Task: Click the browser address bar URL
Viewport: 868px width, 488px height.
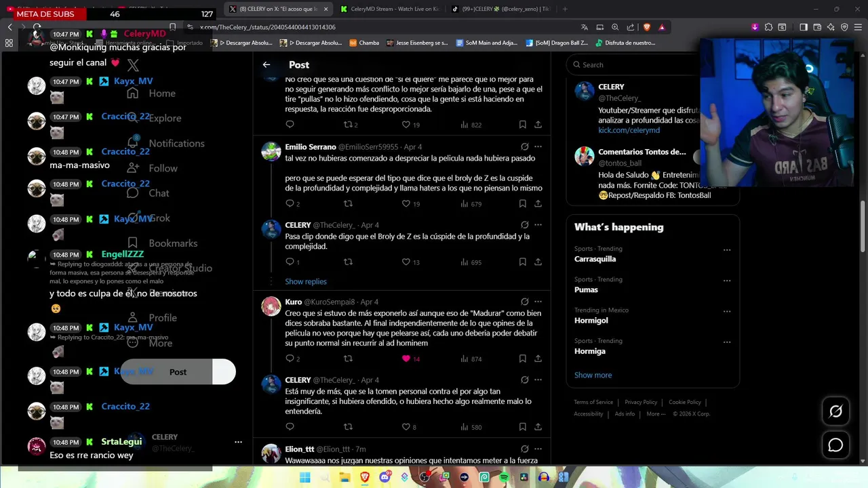Action: coord(268,27)
